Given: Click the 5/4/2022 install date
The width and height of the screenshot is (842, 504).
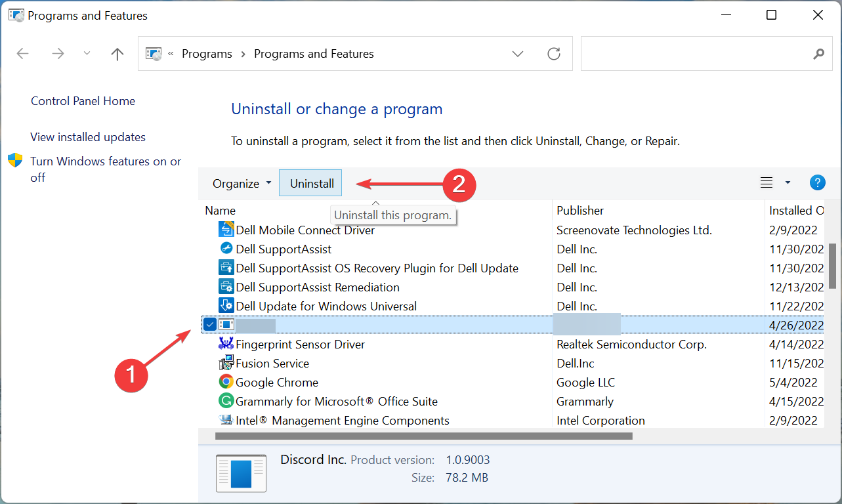Looking at the screenshot, I should [793, 383].
